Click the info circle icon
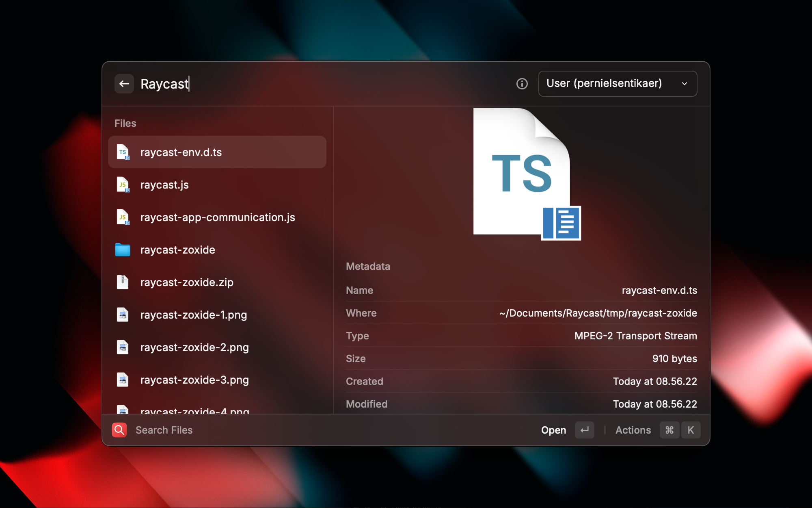Viewport: 812px width, 508px height. pyautogui.click(x=522, y=84)
